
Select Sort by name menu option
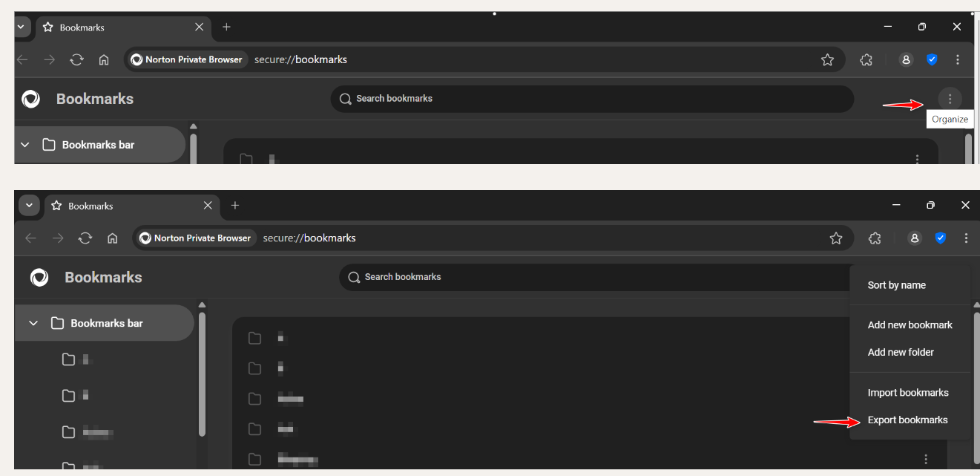click(x=896, y=285)
